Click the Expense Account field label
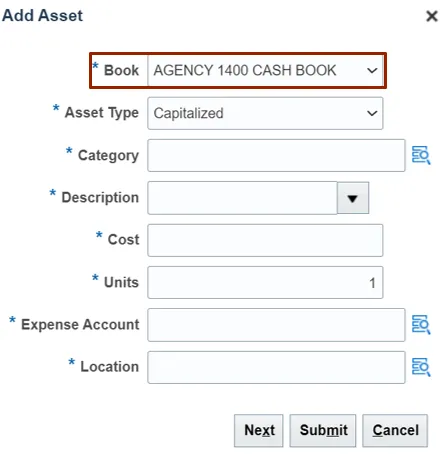 click(x=80, y=324)
